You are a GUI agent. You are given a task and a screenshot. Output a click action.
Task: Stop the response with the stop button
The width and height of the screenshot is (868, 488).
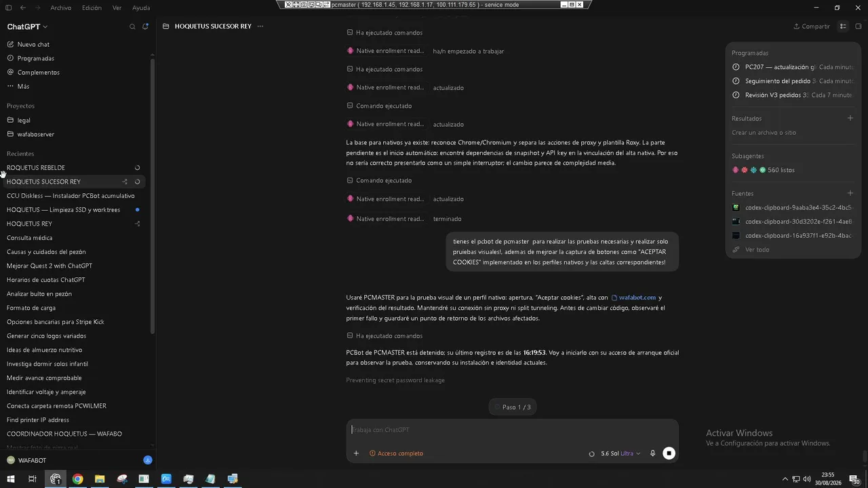point(669,453)
